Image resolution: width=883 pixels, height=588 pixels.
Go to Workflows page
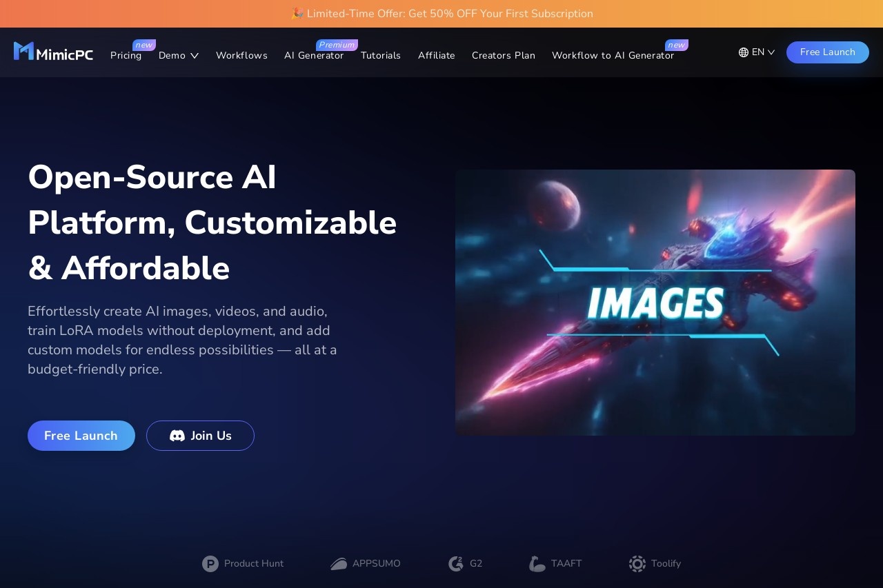pyautogui.click(x=241, y=56)
